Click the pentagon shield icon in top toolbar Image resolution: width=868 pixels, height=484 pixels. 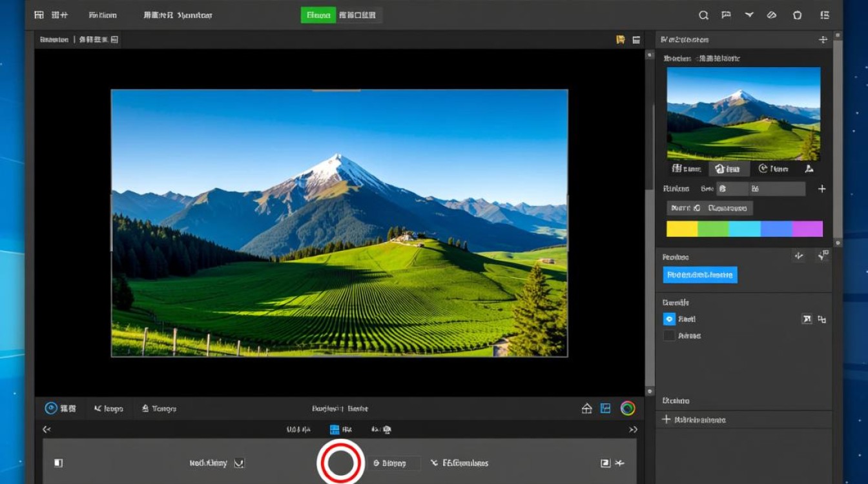point(797,15)
